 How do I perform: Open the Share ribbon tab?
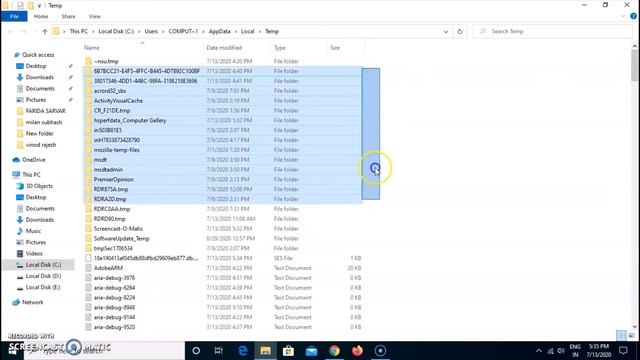point(68,16)
